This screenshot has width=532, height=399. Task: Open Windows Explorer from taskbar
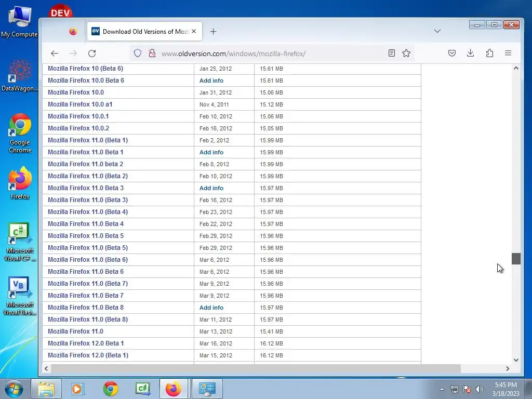coord(46,389)
